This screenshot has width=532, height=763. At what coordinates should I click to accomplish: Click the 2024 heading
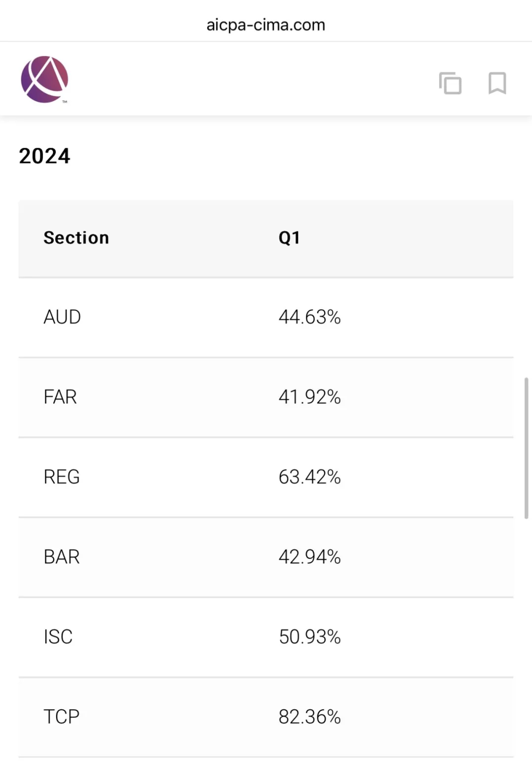[44, 156]
